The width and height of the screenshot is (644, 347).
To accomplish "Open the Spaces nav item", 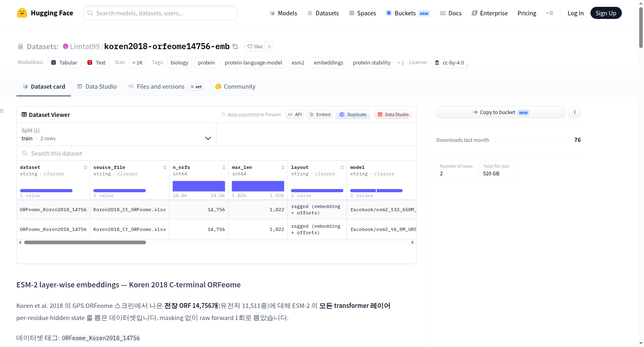I will click(362, 13).
